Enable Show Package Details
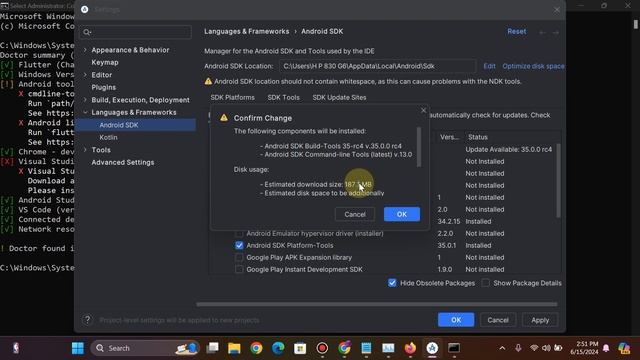 point(485,283)
